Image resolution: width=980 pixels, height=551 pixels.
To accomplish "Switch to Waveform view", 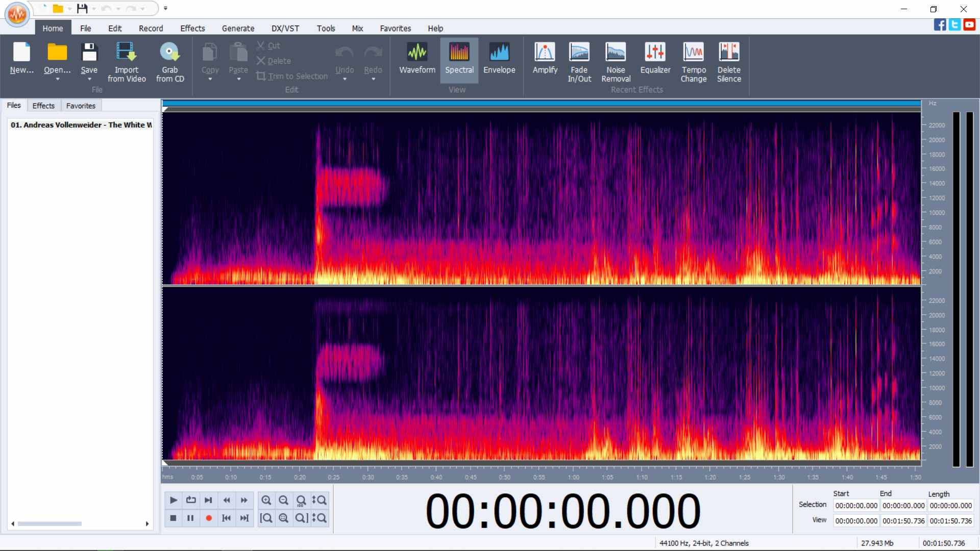I will click(x=417, y=59).
